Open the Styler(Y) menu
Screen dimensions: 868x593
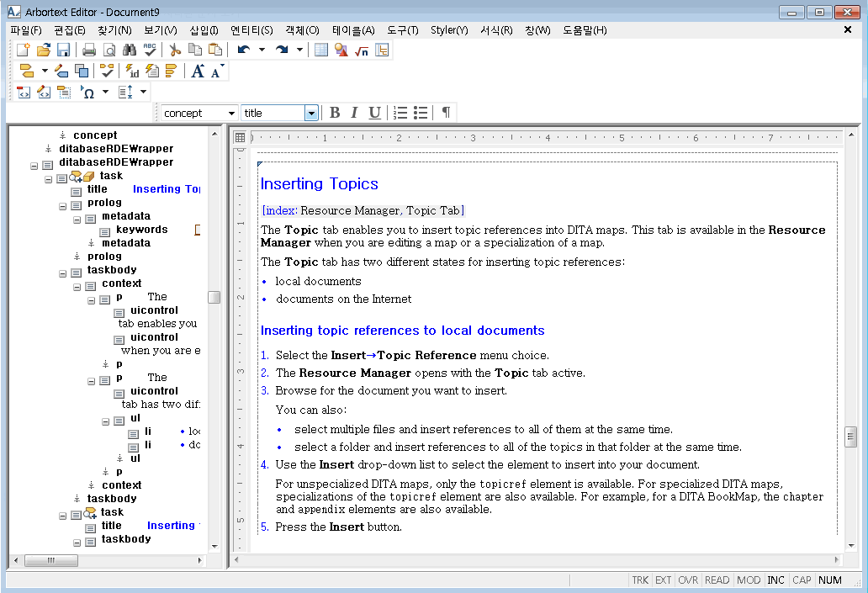point(449,30)
